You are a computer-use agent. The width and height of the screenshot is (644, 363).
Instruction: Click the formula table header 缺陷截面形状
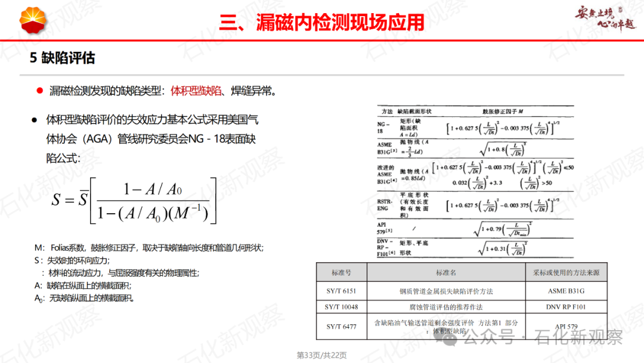coord(414,112)
